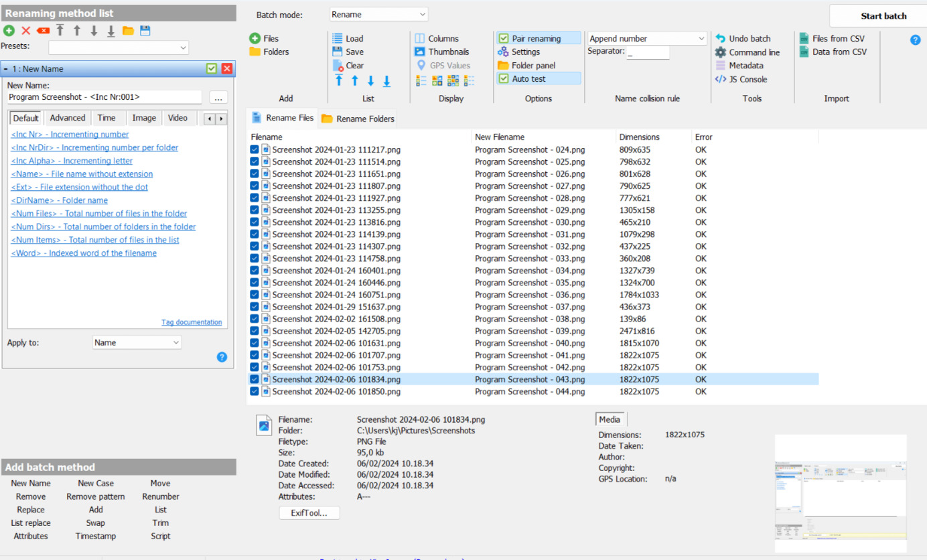Image resolution: width=927 pixels, height=560 pixels.
Task: Switch to medium thumbnails view icon
Action: coord(437,80)
